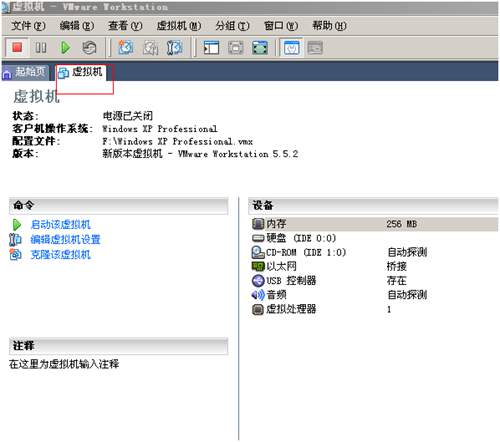Click the home icon on 起始页 tab
The height and width of the screenshot is (442, 500).
pyautogui.click(x=7, y=73)
